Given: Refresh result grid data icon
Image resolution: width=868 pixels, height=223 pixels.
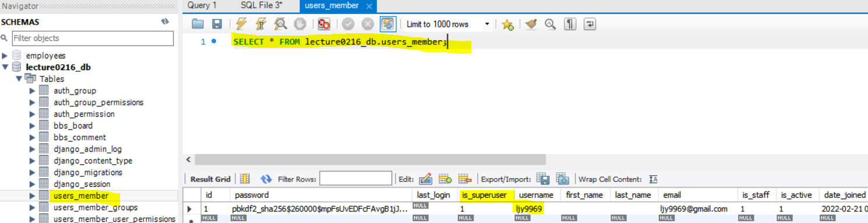Looking at the screenshot, I should [266, 179].
